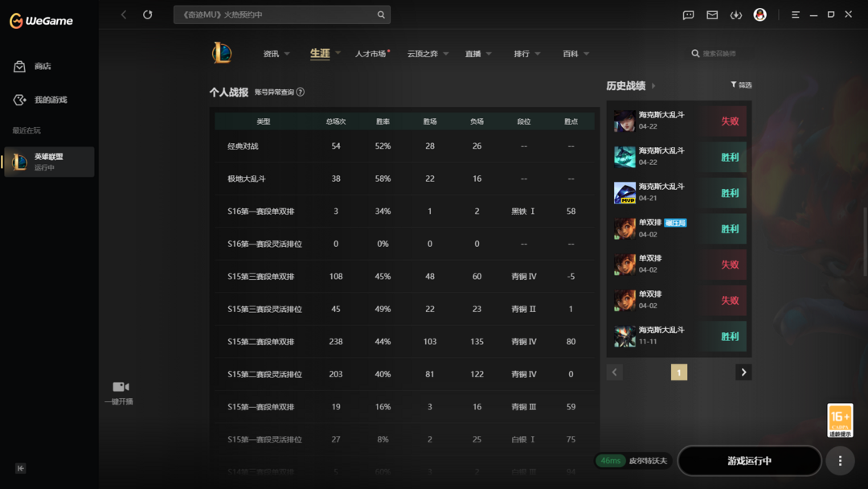
Task: Click the page scrollbar on right edge
Action: pos(865,241)
